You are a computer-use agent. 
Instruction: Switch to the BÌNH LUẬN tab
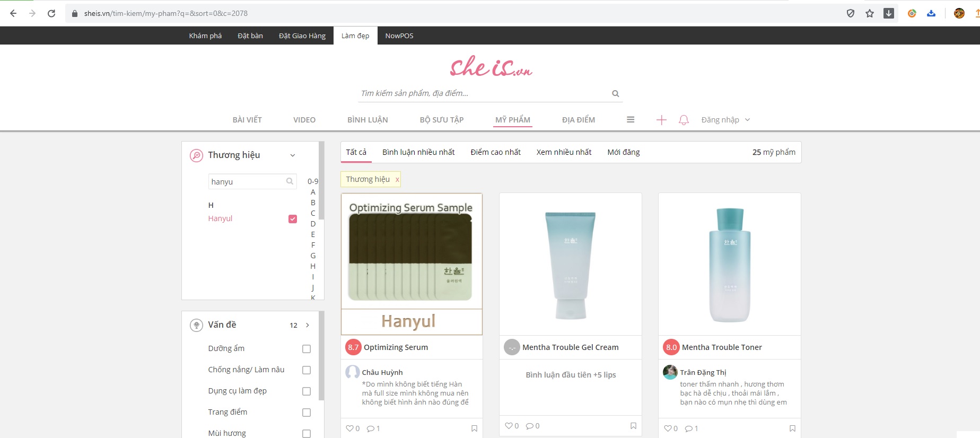[x=367, y=120]
